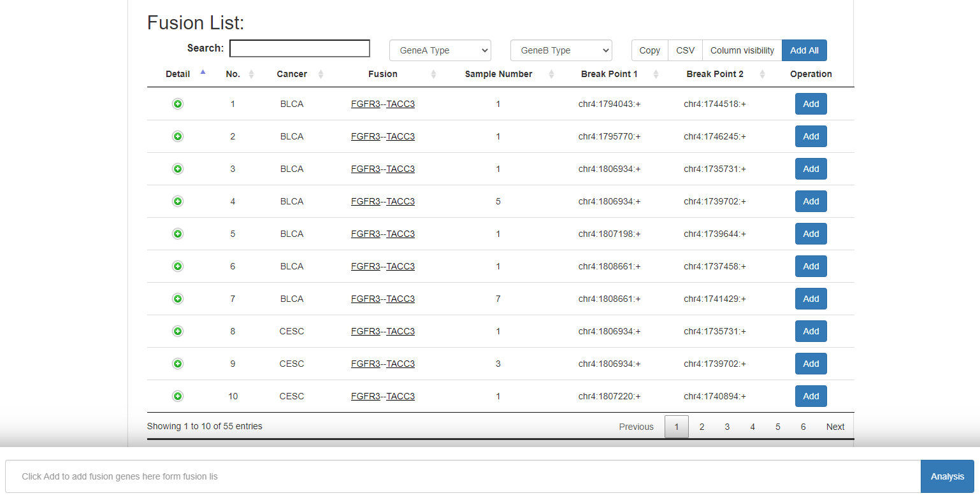Select break point chr4:1741429:+ cell
Screen dimensions: 980x498
[x=715, y=299]
